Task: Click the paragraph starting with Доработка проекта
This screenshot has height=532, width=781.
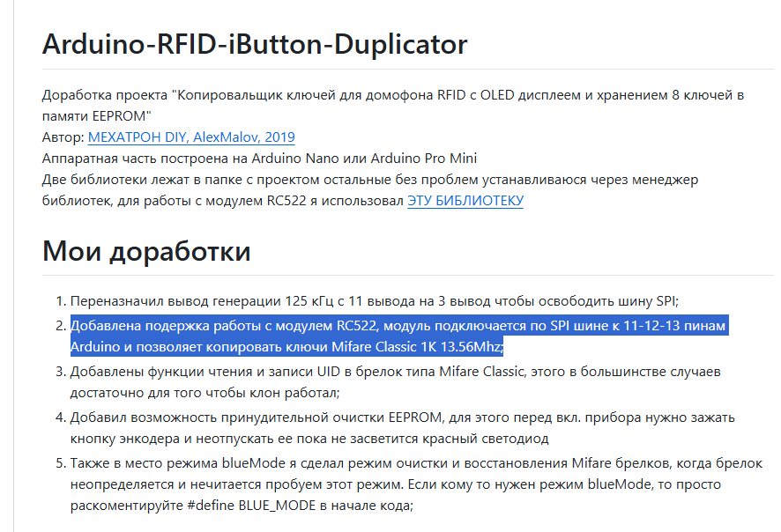Action: pos(393,105)
